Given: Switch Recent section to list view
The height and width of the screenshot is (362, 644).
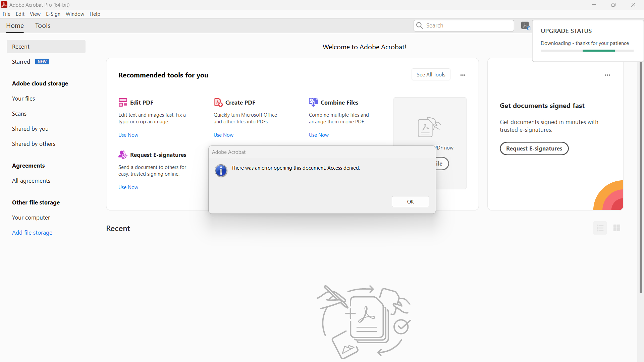Looking at the screenshot, I should coord(600,228).
